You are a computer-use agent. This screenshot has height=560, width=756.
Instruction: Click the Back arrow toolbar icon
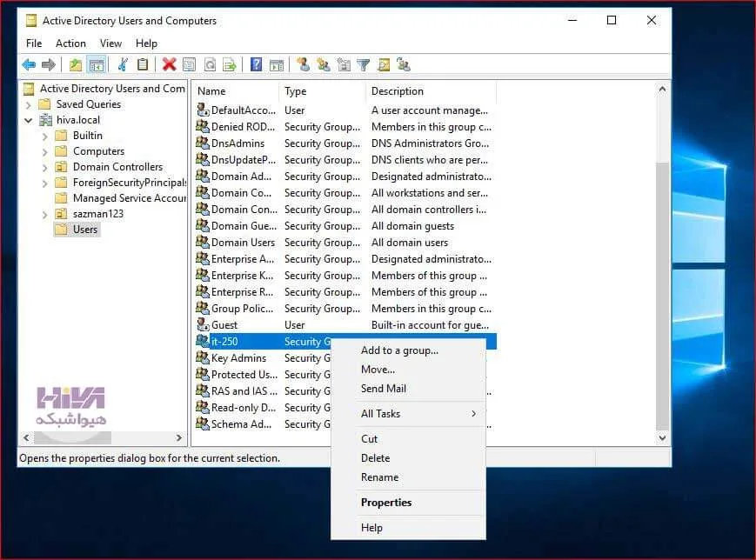click(30, 64)
